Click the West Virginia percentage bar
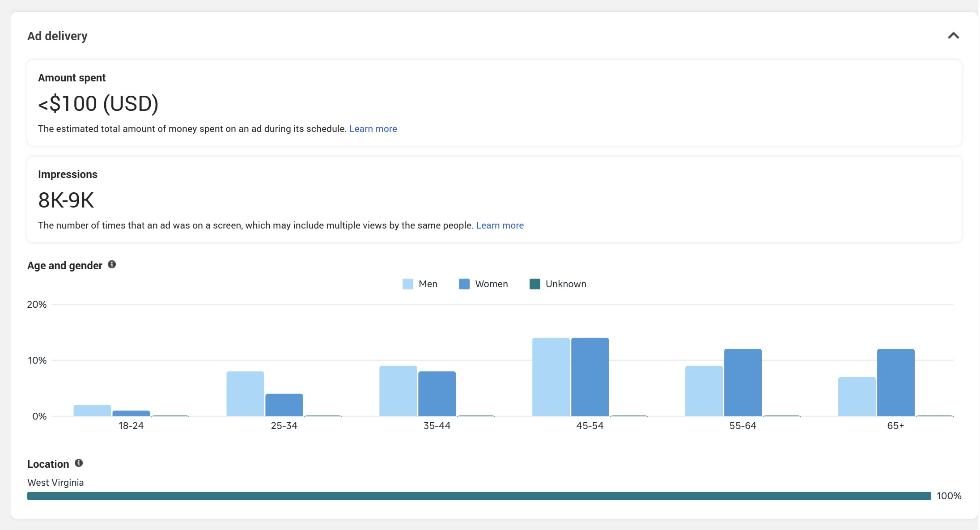Viewport: 980px width, 530px height. [x=479, y=496]
